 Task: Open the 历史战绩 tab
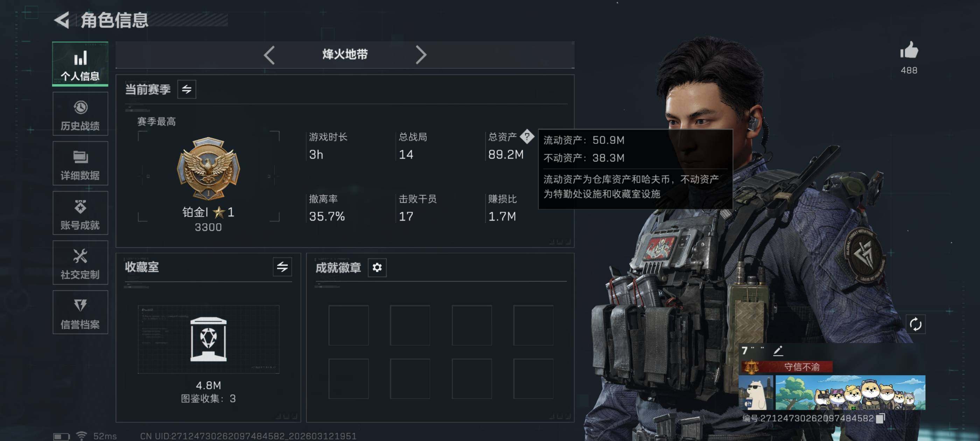[x=80, y=114]
